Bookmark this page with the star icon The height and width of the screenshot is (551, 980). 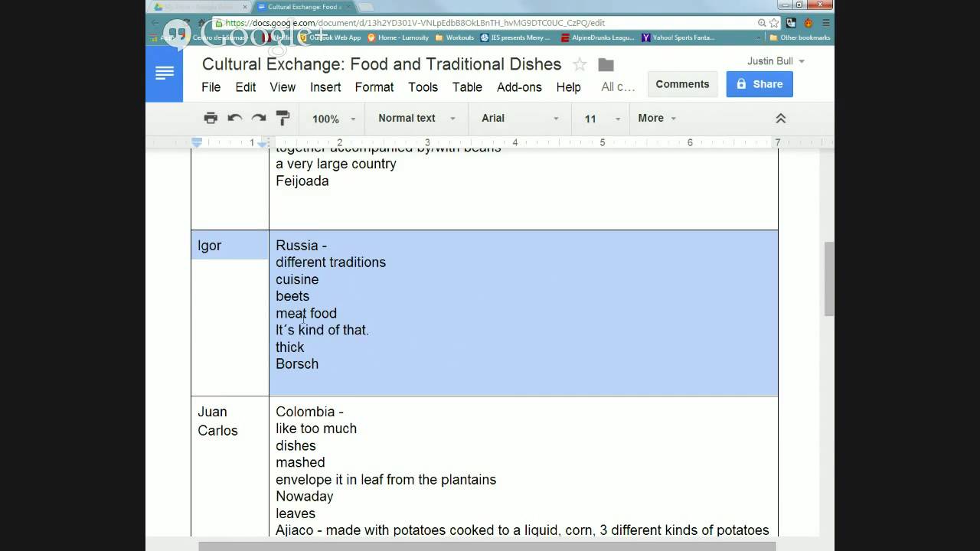tap(774, 23)
